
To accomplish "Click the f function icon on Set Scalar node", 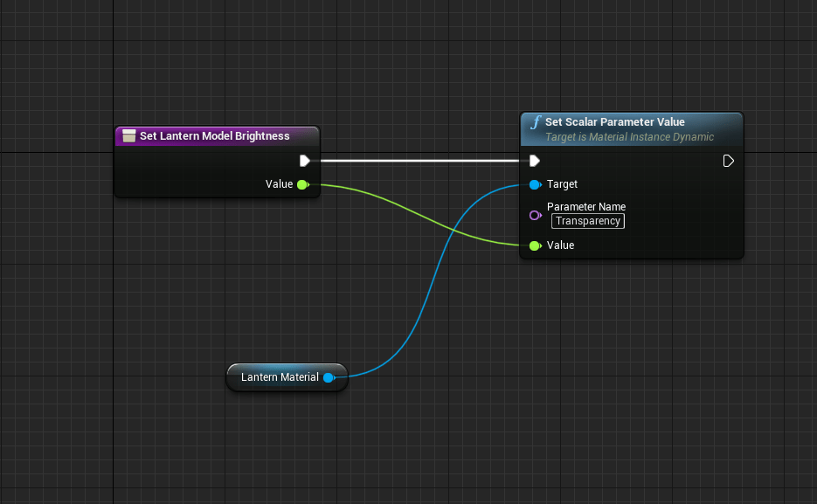I will tap(536, 123).
